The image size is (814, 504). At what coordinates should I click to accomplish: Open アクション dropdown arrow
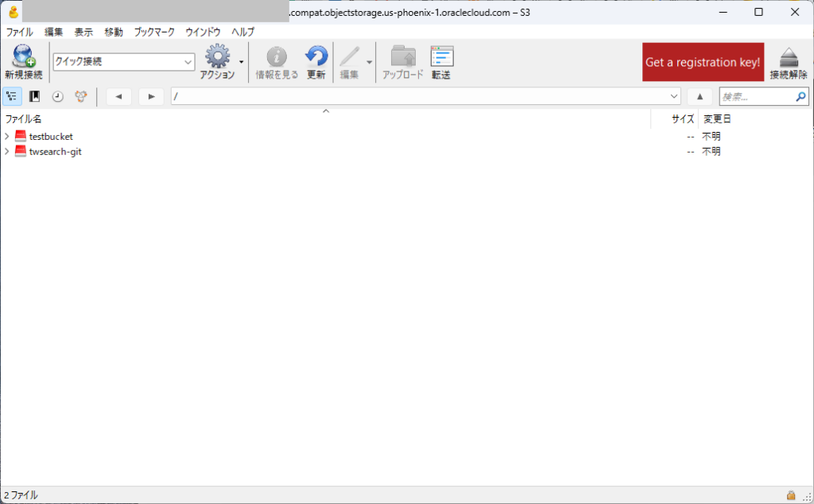tap(242, 62)
